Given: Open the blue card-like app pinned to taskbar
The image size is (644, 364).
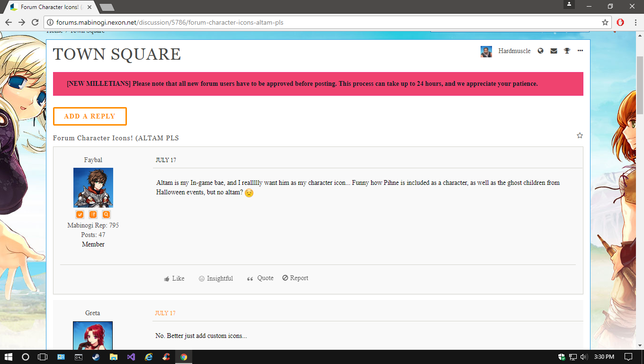Looking at the screenshot, I should 61,357.
